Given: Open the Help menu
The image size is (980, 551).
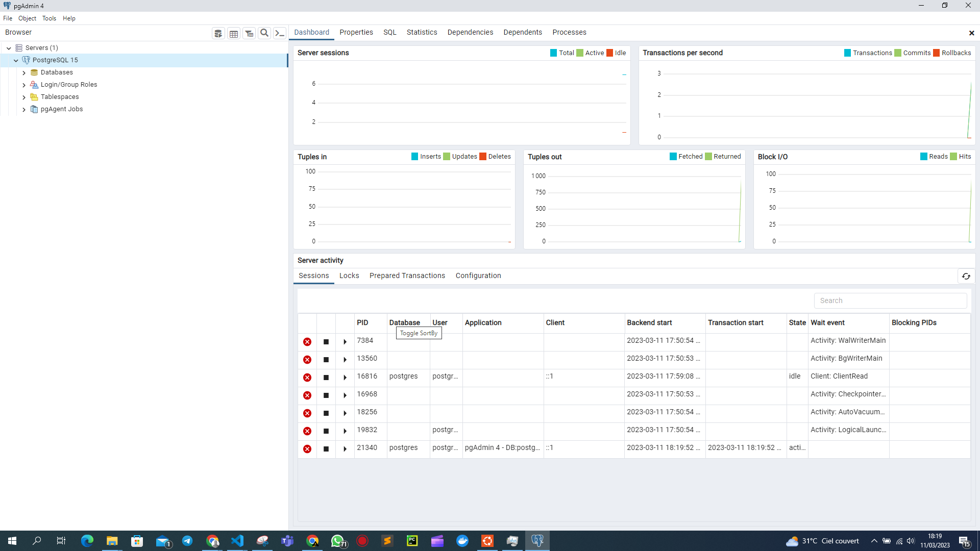Looking at the screenshot, I should pyautogui.click(x=69, y=18).
